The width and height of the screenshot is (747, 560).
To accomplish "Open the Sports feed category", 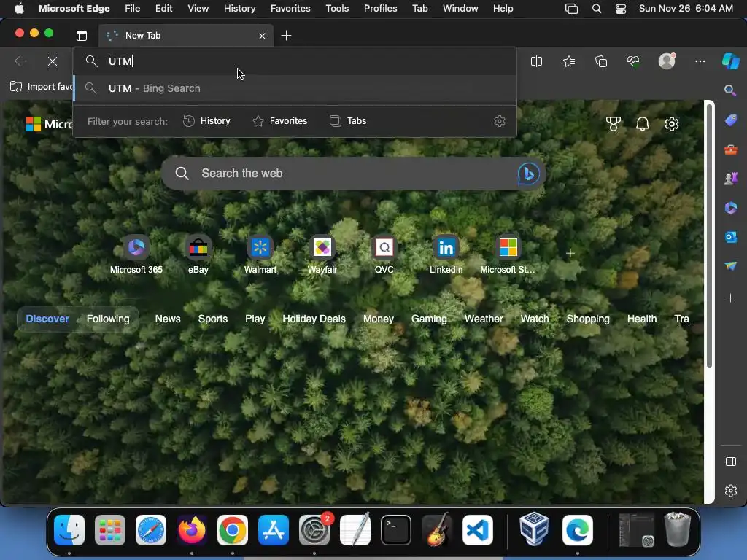I will (x=213, y=319).
